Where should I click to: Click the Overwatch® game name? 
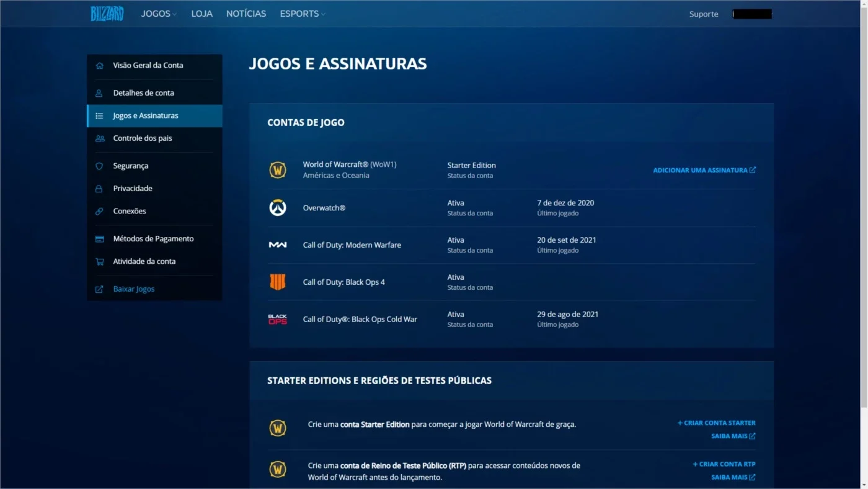coord(324,208)
